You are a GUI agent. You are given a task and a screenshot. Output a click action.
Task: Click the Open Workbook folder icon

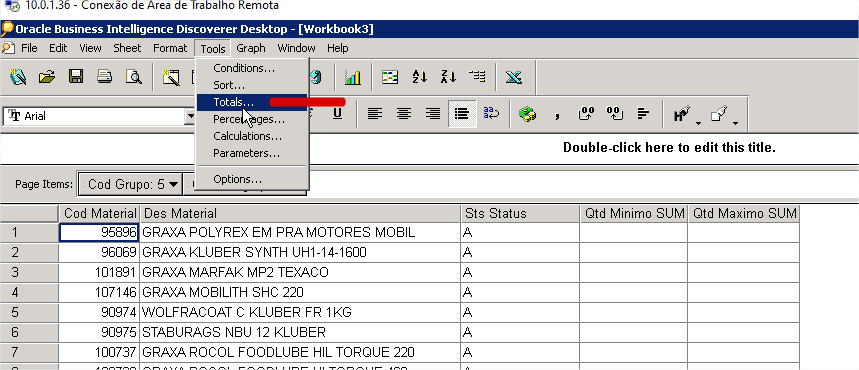coord(47,77)
